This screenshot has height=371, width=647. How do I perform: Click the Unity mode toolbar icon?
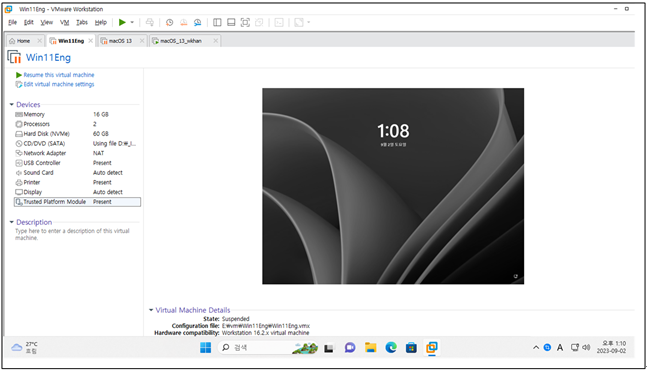coord(259,22)
